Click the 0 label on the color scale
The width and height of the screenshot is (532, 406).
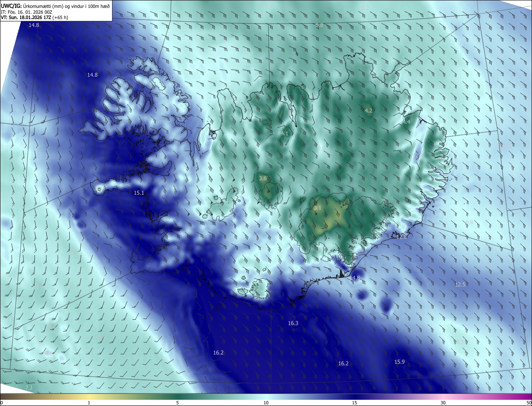click(2, 403)
